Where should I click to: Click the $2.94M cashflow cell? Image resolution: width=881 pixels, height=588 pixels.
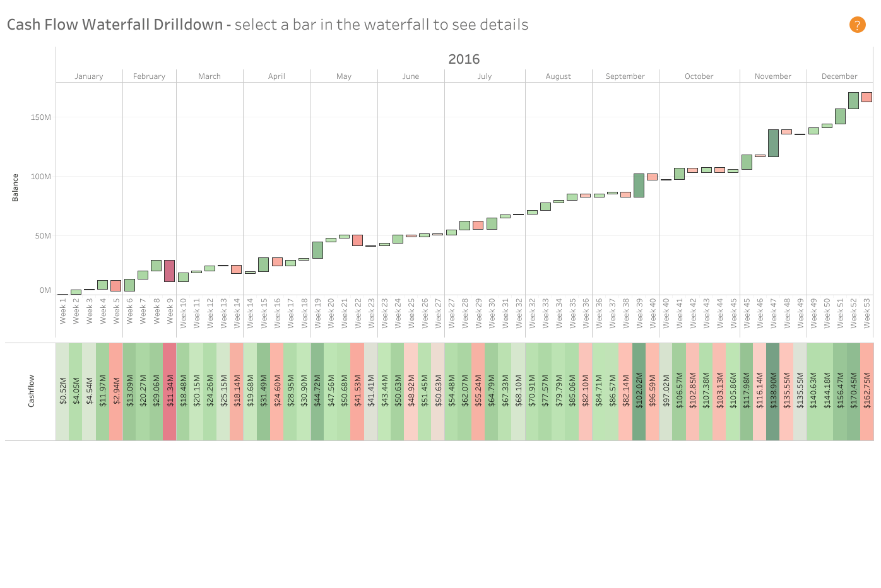[x=116, y=392]
